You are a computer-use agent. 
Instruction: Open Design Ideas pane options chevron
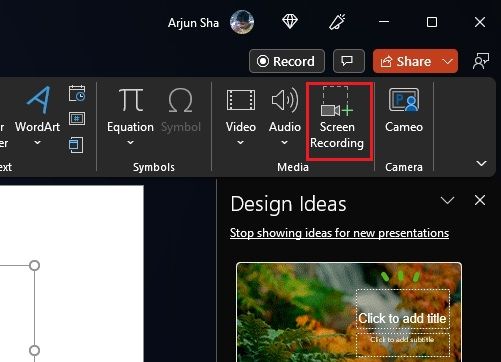447,200
